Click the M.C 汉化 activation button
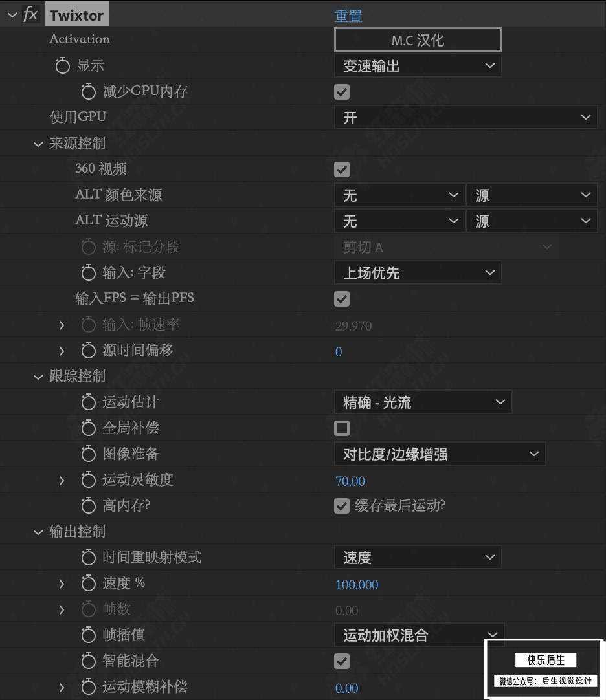 tap(418, 40)
